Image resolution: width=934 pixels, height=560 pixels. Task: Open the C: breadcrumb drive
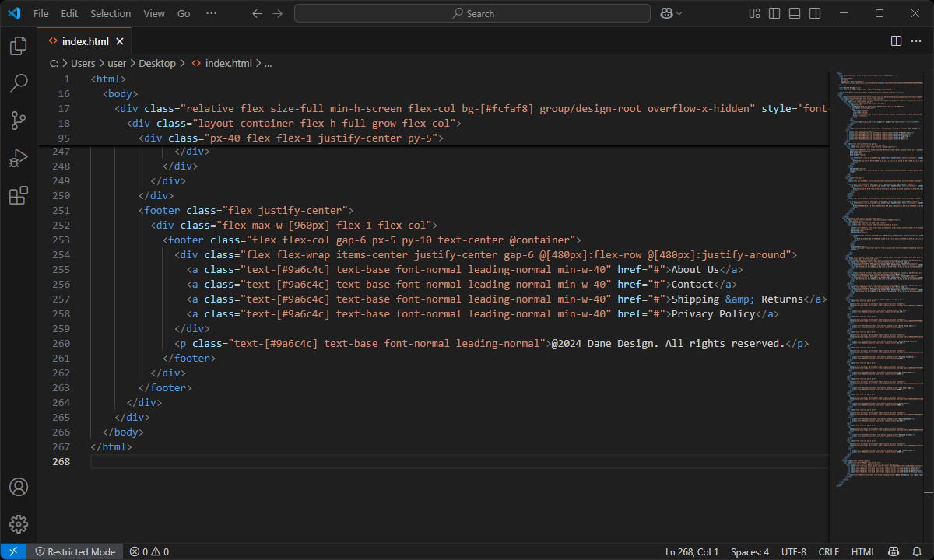point(54,63)
